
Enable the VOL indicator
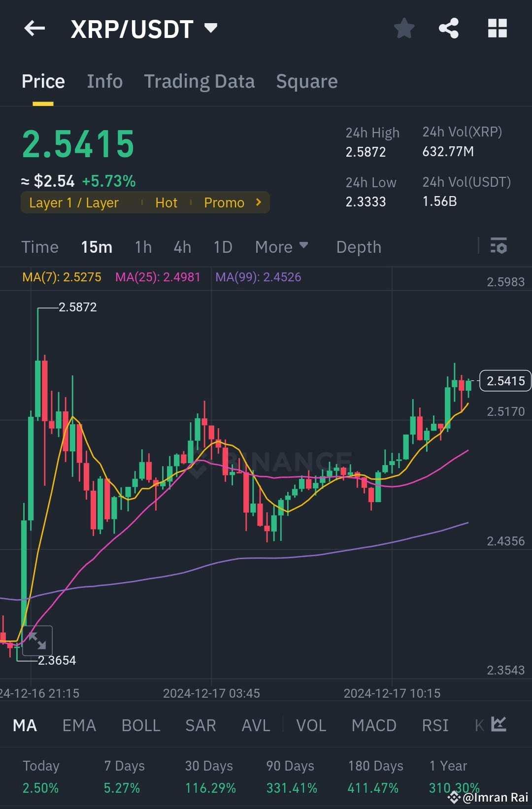pos(311,725)
